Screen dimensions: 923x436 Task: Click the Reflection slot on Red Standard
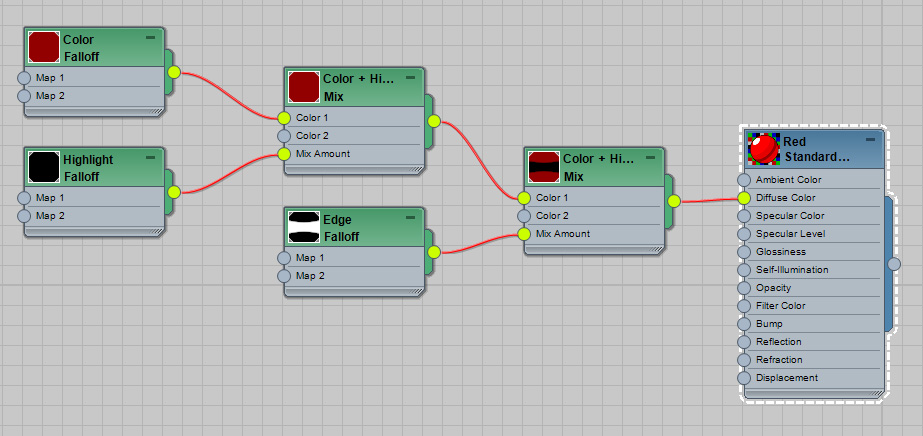(x=779, y=342)
